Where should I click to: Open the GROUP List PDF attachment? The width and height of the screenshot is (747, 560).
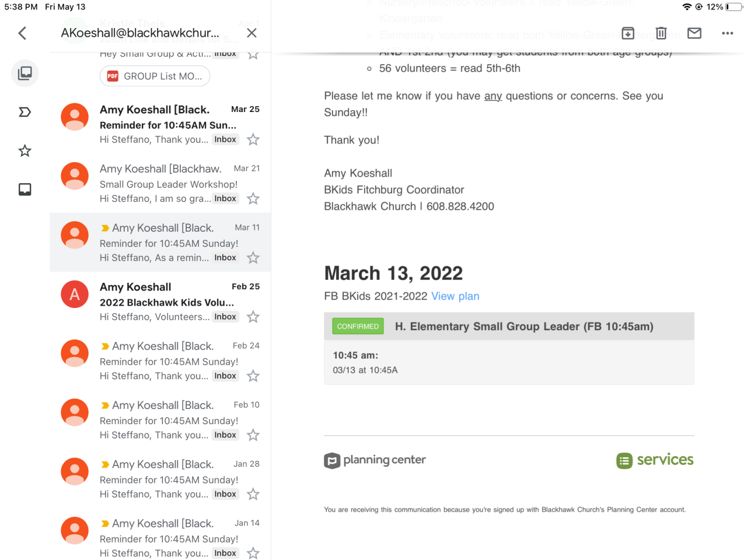pos(155,76)
